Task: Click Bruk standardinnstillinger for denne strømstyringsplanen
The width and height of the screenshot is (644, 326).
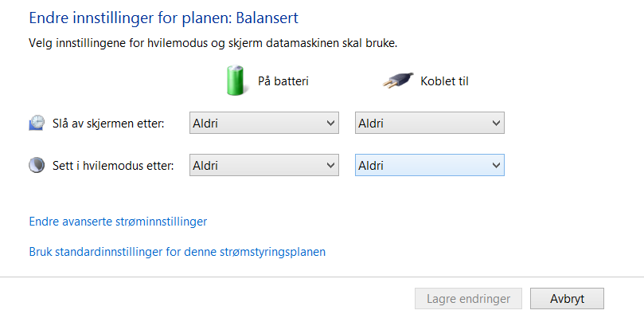Action: click(177, 252)
